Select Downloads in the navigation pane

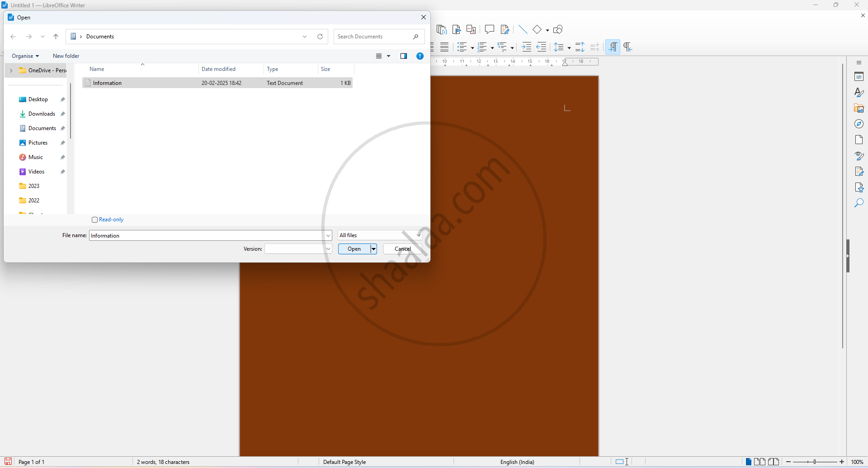(x=42, y=114)
